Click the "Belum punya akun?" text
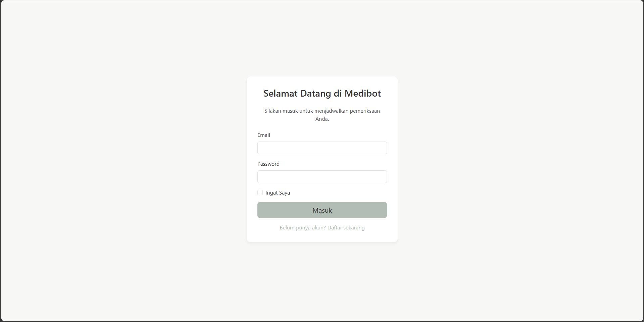 [303, 228]
